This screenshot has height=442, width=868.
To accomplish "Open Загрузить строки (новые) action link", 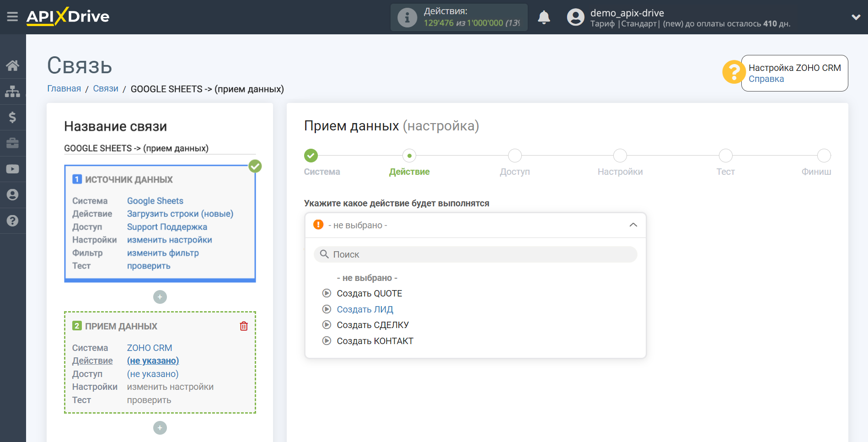I will (x=180, y=214).
